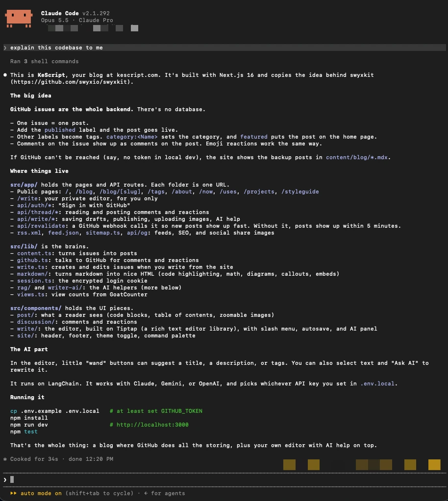The width and height of the screenshot is (448, 501).
Task: Click the rag/ folder name
Action: coord(24,287)
